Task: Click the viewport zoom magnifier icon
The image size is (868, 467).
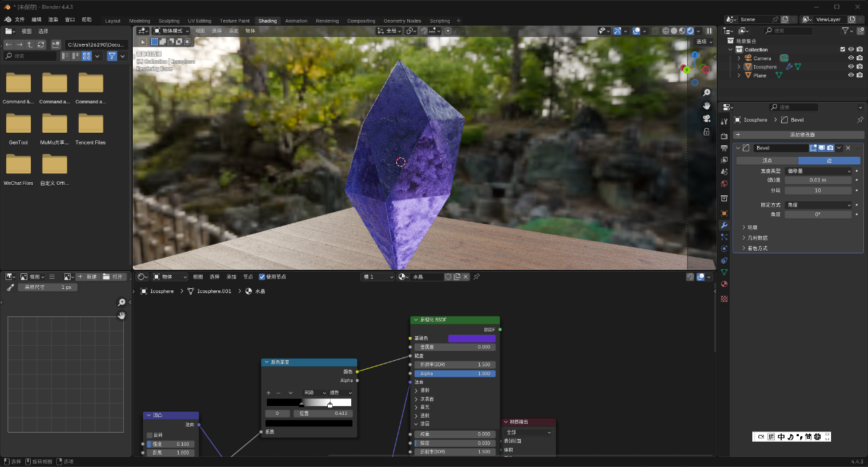Action: pos(706,92)
